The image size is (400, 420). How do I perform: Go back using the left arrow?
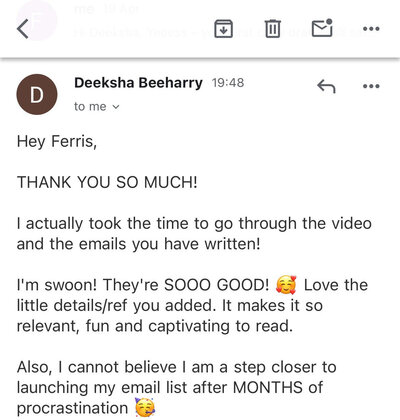coord(23,29)
